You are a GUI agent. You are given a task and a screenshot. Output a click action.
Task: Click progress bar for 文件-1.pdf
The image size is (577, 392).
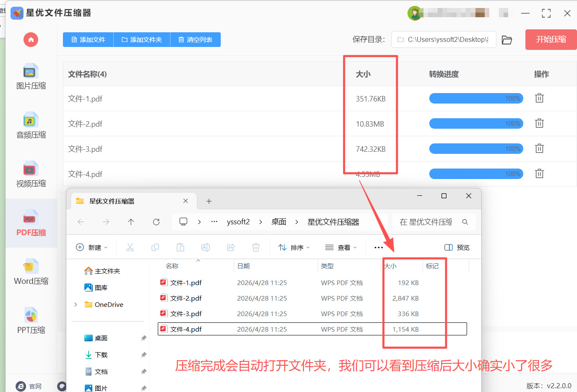pos(476,99)
